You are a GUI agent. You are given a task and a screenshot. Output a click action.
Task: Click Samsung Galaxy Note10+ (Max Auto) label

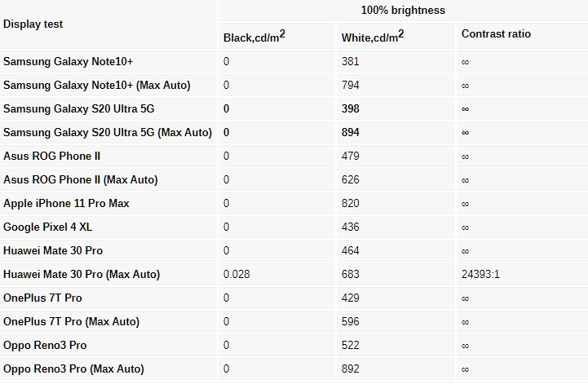97,85
